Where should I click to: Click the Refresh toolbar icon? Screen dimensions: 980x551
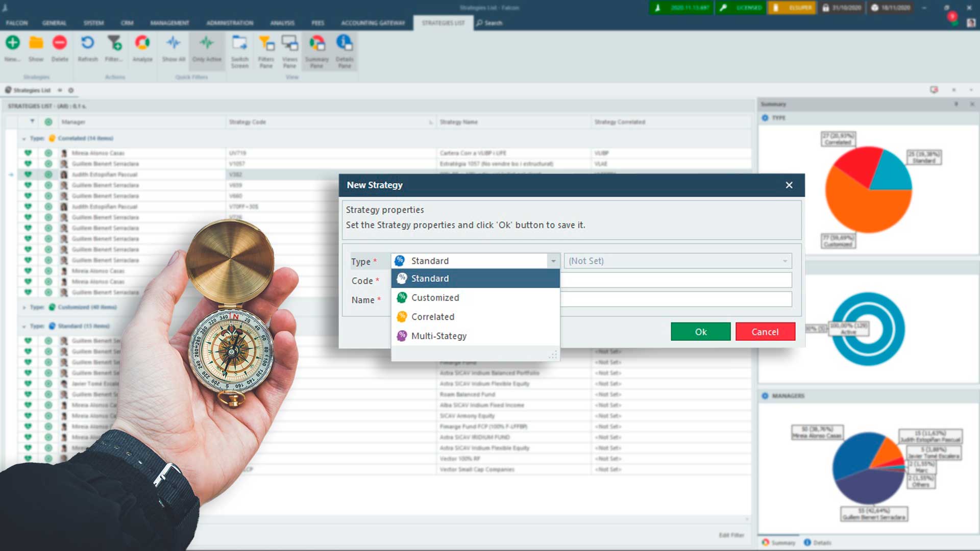(x=87, y=43)
